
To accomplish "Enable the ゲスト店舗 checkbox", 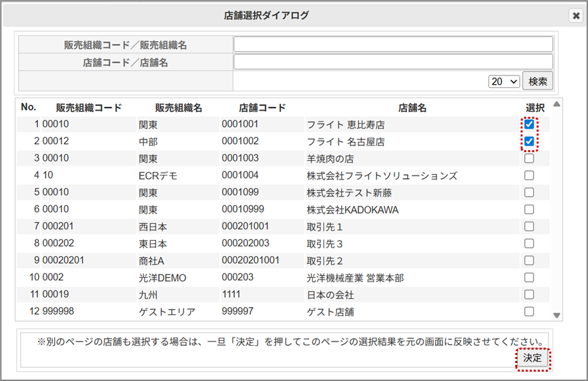I will click(x=529, y=311).
